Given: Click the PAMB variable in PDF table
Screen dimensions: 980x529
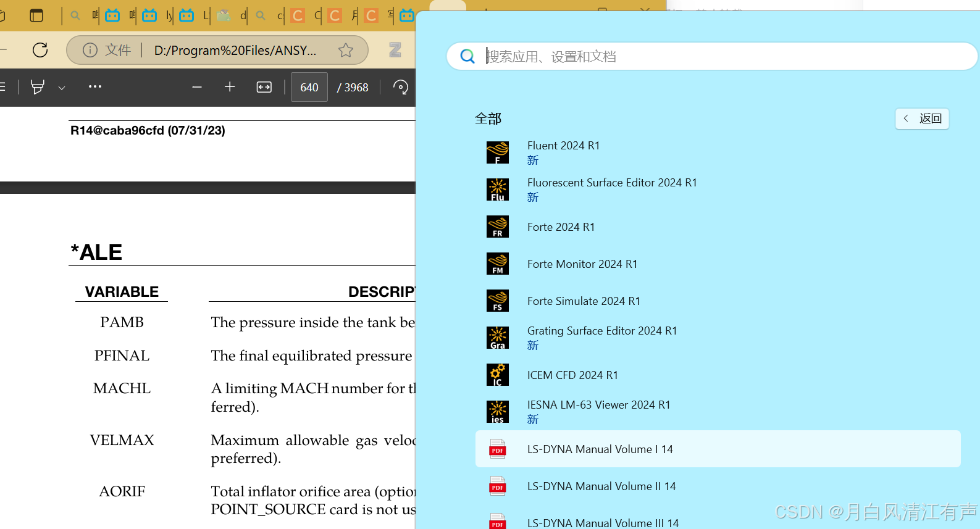Looking at the screenshot, I should (x=122, y=322).
